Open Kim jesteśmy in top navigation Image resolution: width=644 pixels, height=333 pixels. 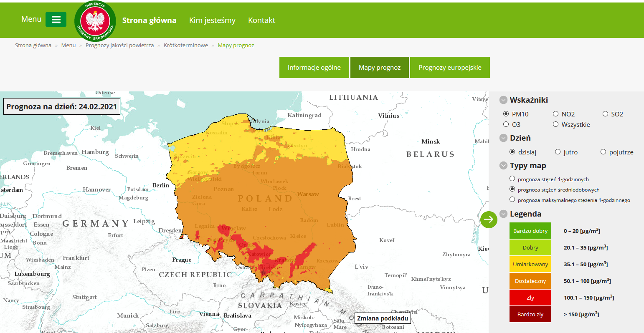[x=212, y=20]
